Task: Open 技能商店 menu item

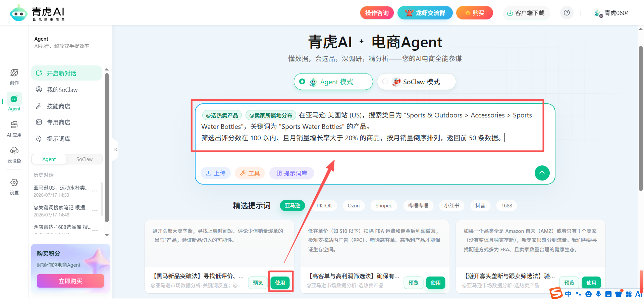Action: pos(66,106)
